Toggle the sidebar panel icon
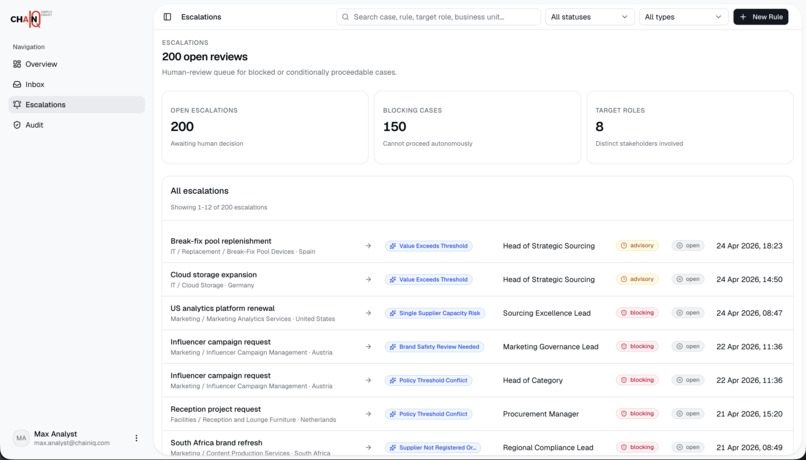The image size is (806, 460). 167,17
